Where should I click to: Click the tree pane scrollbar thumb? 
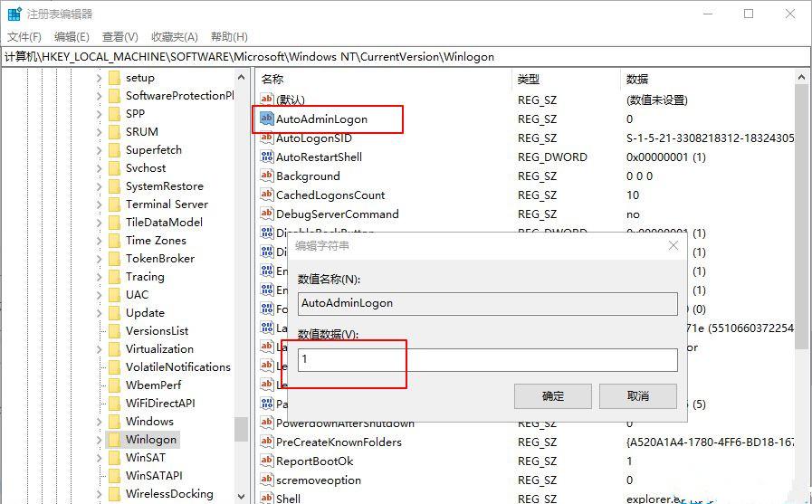[241, 429]
